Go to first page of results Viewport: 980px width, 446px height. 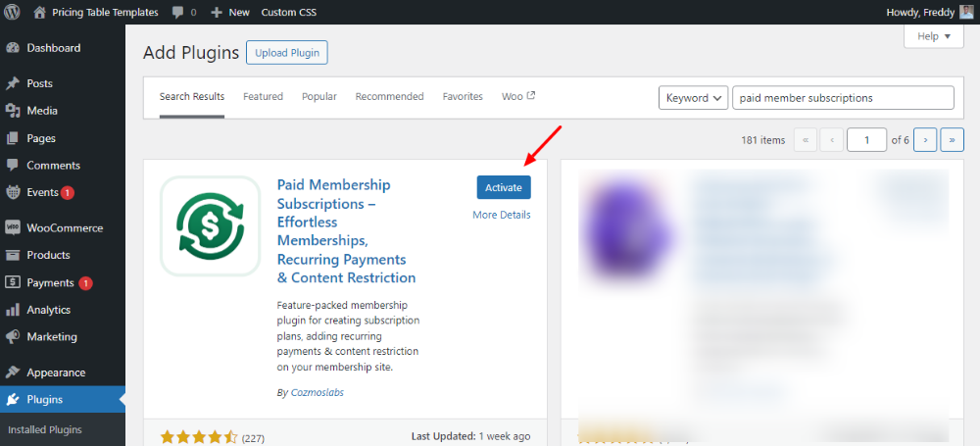(x=806, y=140)
